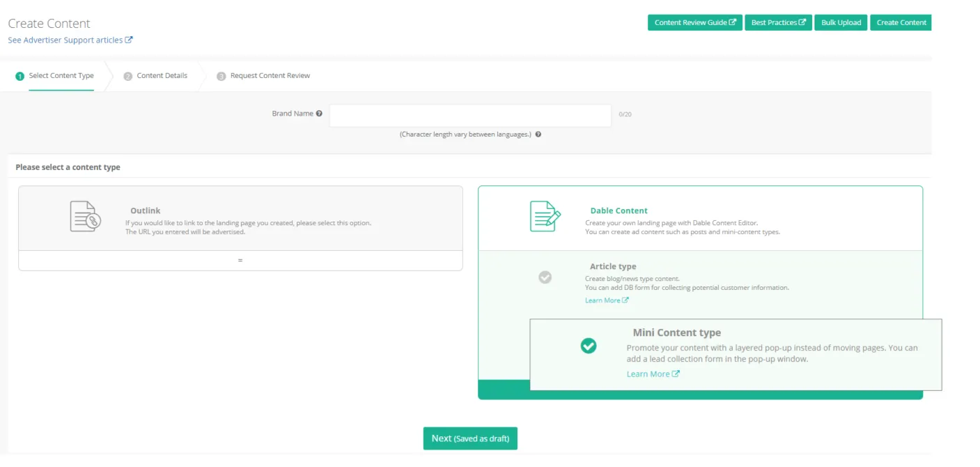Click the 0/20 character counter

(625, 114)
